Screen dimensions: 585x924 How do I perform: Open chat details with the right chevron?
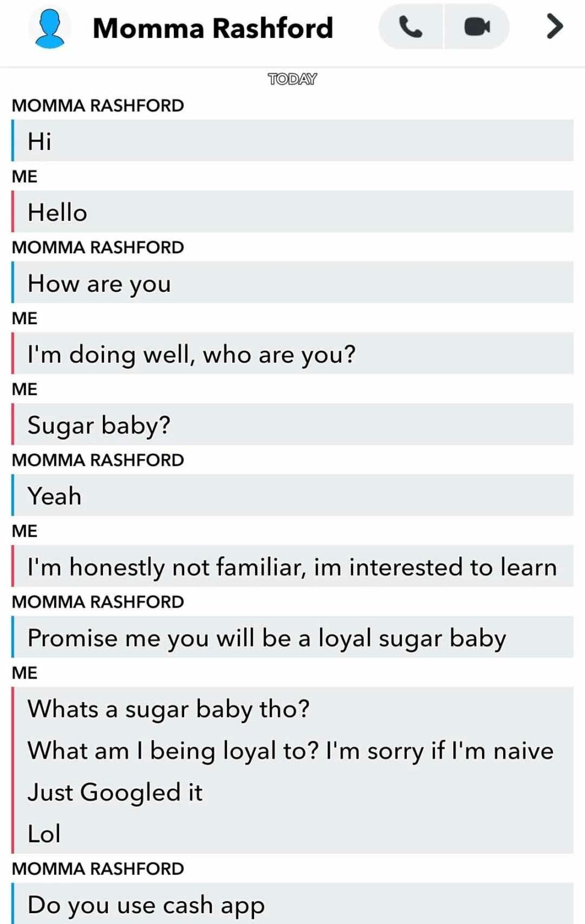554,26
